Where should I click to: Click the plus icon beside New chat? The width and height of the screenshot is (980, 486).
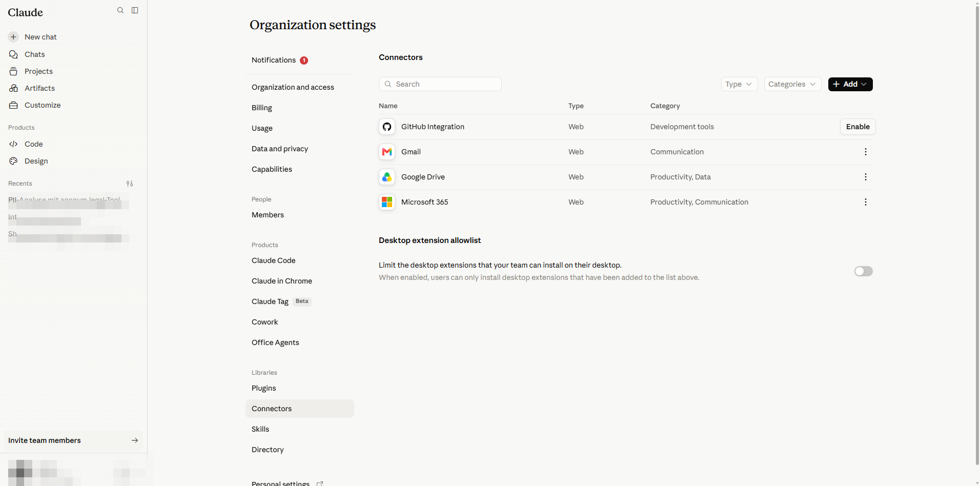13,37
